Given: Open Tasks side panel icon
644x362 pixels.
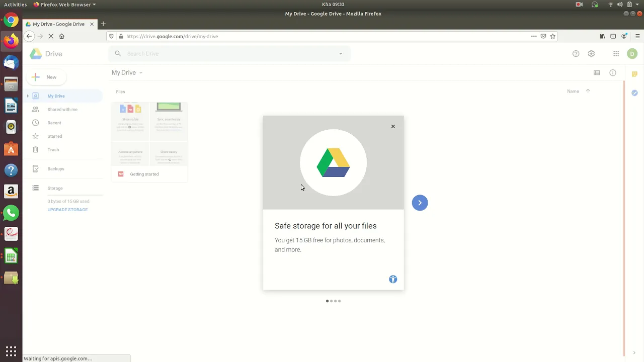Looking at the screenshot, I should [634, 93].
